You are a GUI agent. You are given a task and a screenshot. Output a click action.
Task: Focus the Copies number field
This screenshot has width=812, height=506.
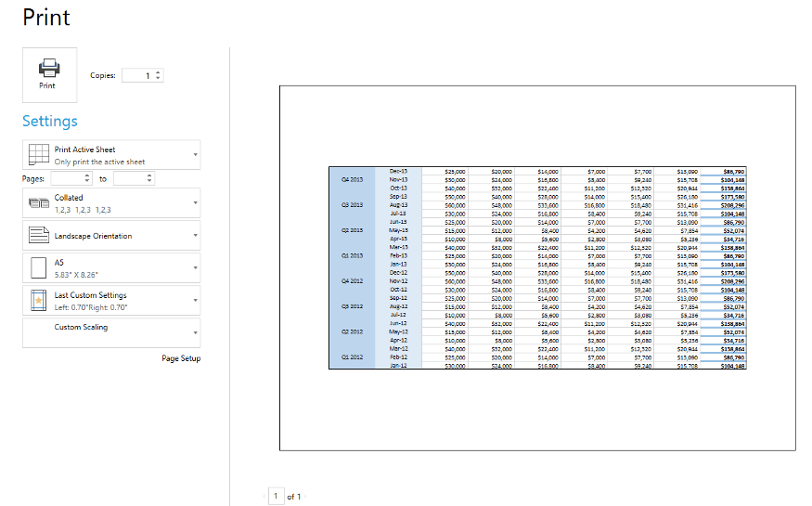point(137,75)
